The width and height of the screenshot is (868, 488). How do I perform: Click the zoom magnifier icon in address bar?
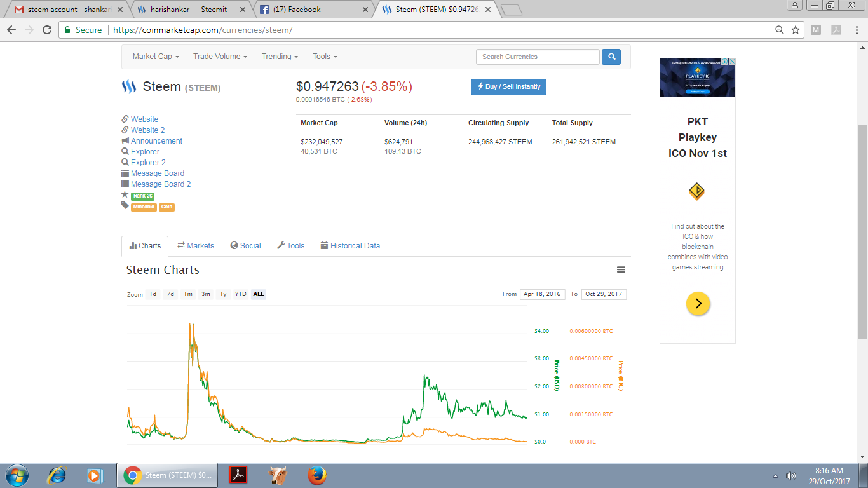pos(780,30)
